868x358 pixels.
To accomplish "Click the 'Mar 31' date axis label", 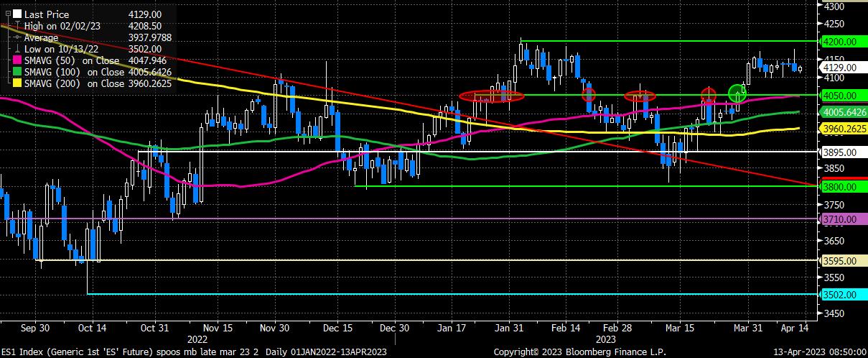I will tap(749, 327).
